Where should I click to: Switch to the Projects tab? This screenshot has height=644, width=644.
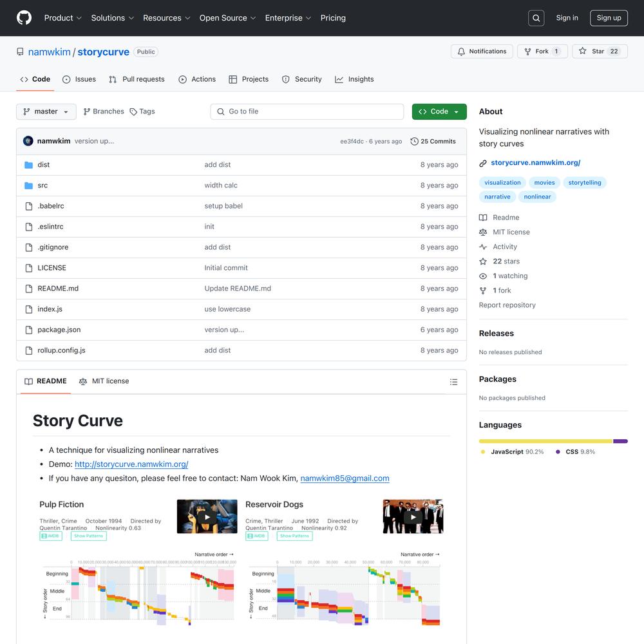point(249,79)
